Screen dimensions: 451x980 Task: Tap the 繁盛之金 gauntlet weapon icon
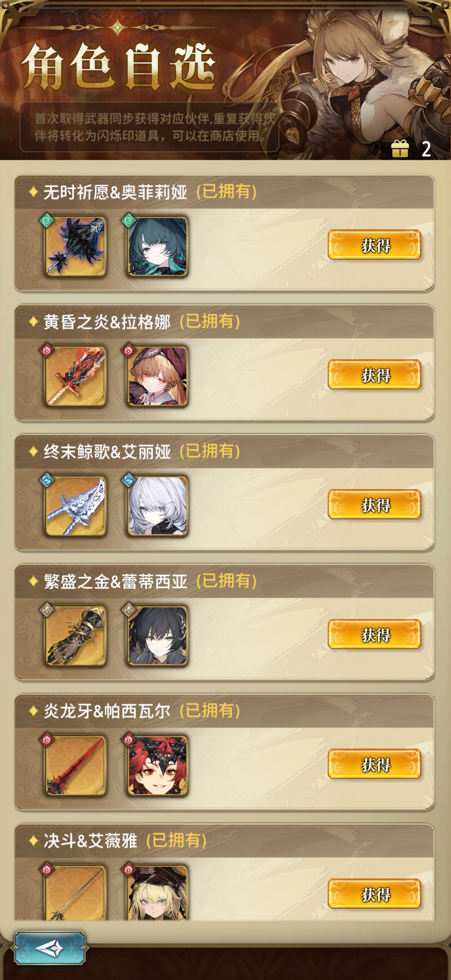point(75,635)
